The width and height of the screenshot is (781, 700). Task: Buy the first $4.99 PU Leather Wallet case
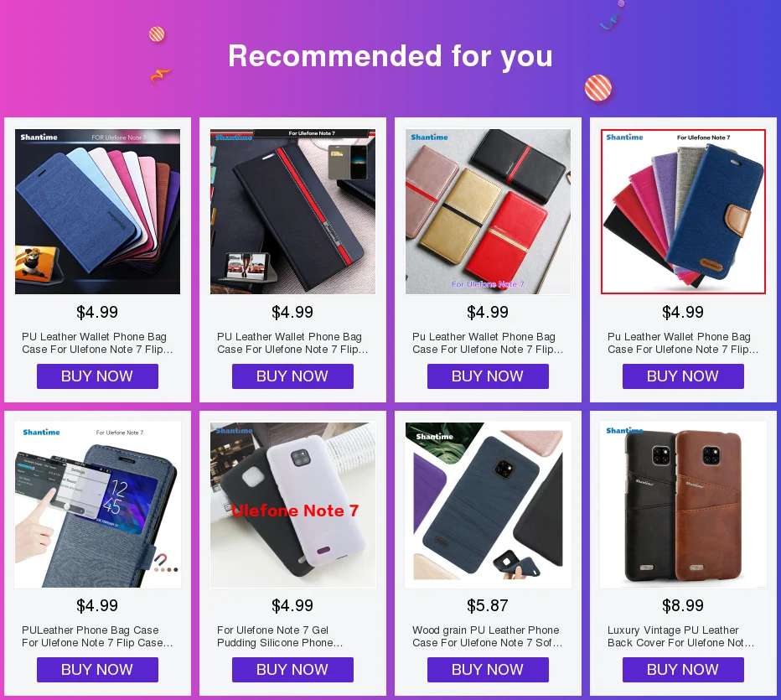pos(97,376)
